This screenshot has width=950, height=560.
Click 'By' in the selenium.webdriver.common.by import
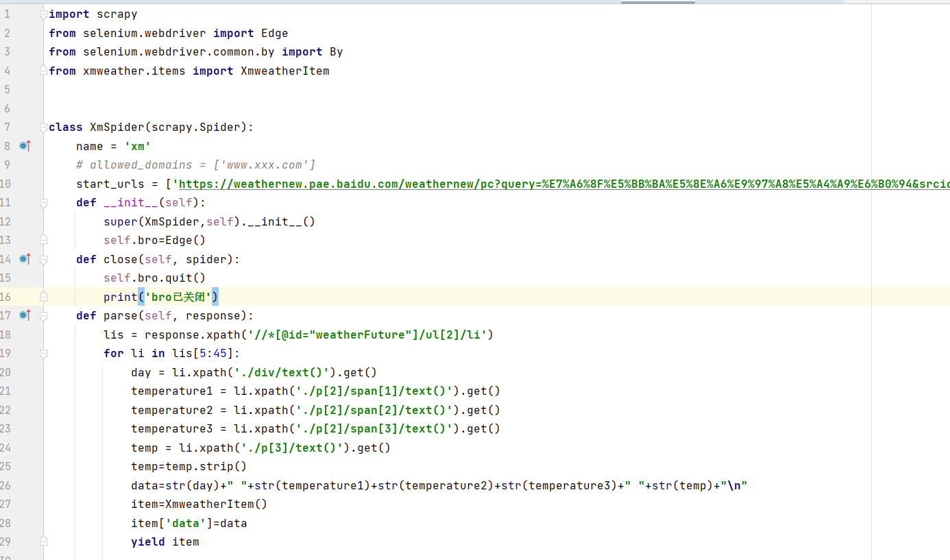point(336,51)
